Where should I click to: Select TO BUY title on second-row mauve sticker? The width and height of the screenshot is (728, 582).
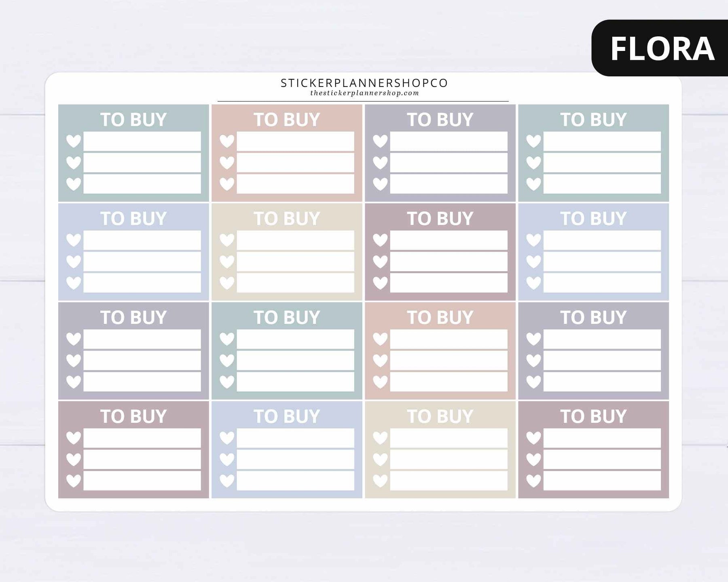tap(440, 219)
